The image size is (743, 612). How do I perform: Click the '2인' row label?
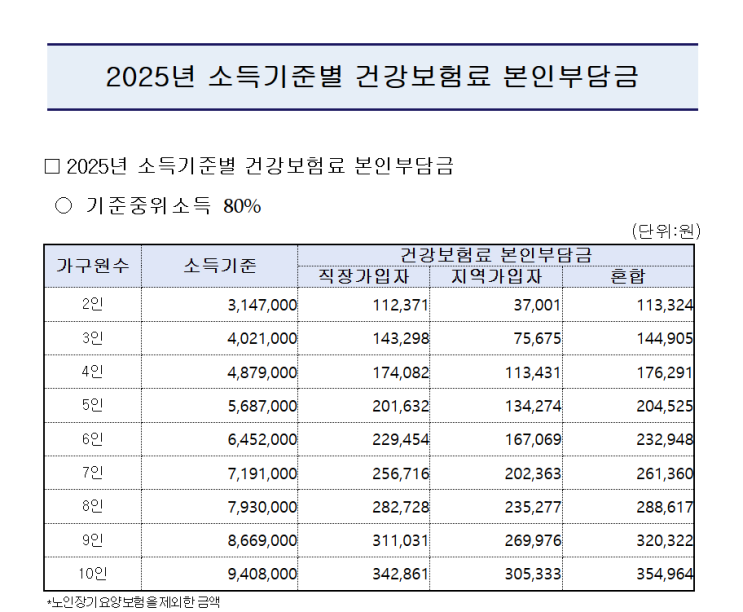pos(93,304)
